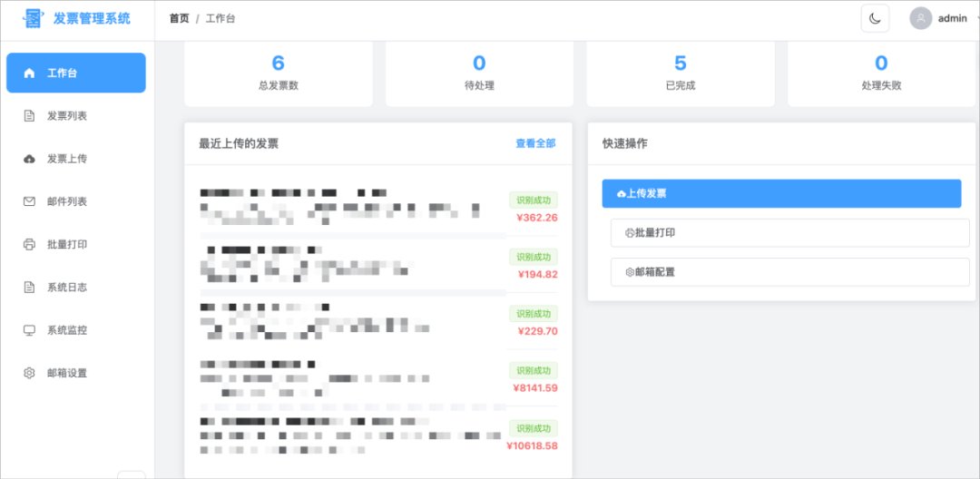Click the monitor icon beside 系统监控
Screen dimensions: 980x479
[x=29, y=329]
